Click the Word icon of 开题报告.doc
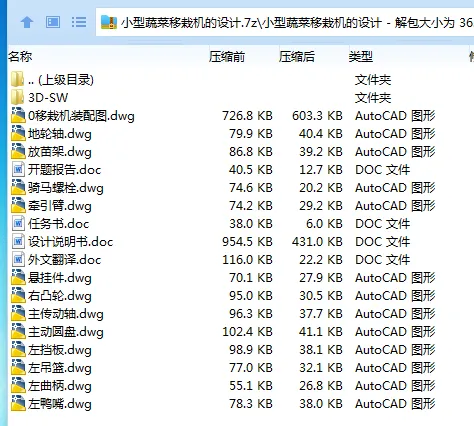 click(x=18, y=170)
